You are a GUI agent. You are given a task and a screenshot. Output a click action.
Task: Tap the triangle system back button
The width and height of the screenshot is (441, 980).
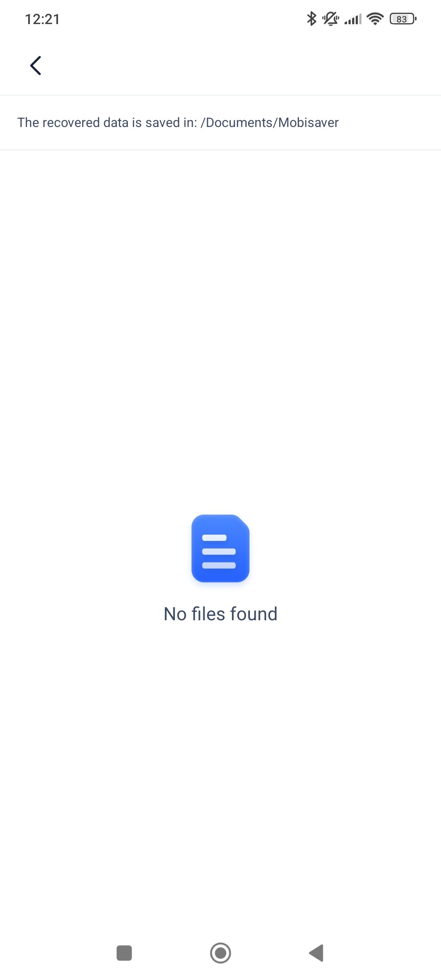point(316,953)
